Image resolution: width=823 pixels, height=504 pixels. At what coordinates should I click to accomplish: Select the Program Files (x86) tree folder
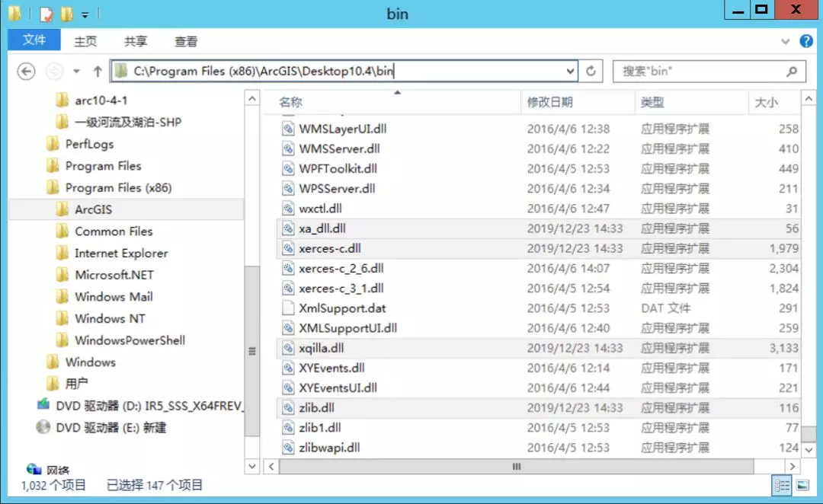pyautogui.click(x=109, y=188)
